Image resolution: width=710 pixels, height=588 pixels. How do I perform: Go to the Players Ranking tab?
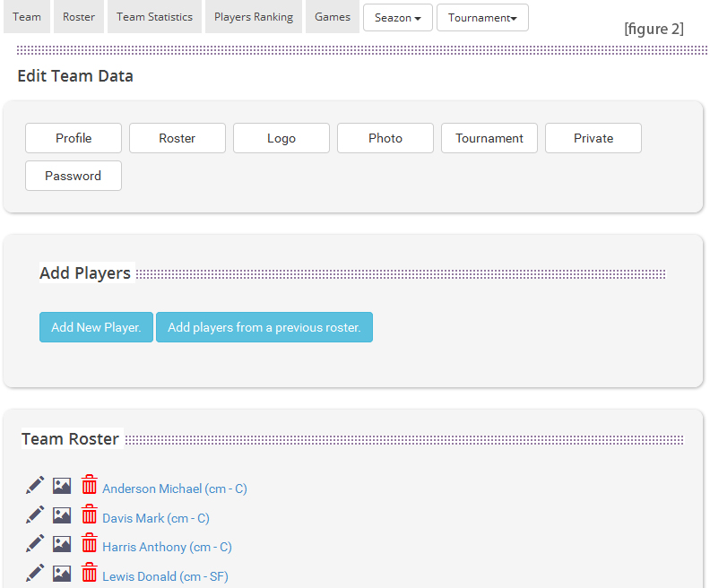click(254, 17)
